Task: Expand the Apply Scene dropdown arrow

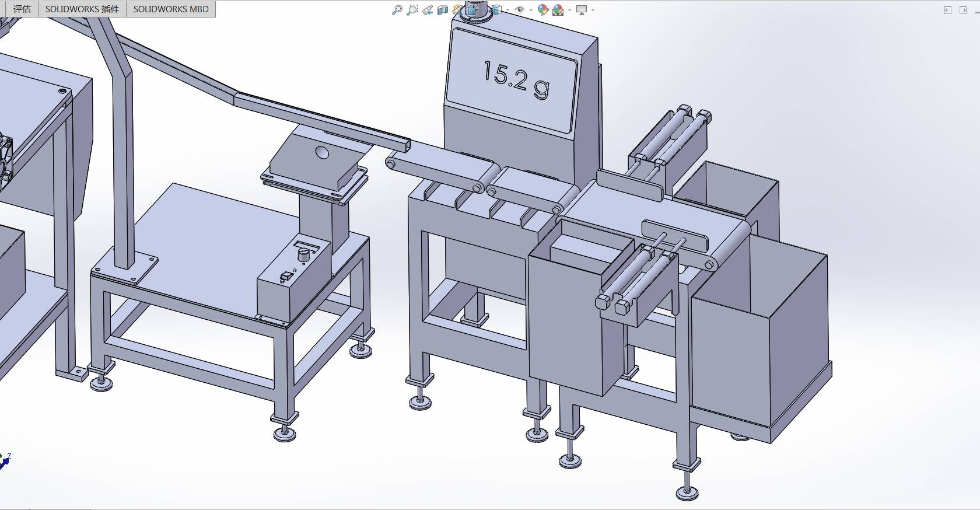Action: (569, 10)
